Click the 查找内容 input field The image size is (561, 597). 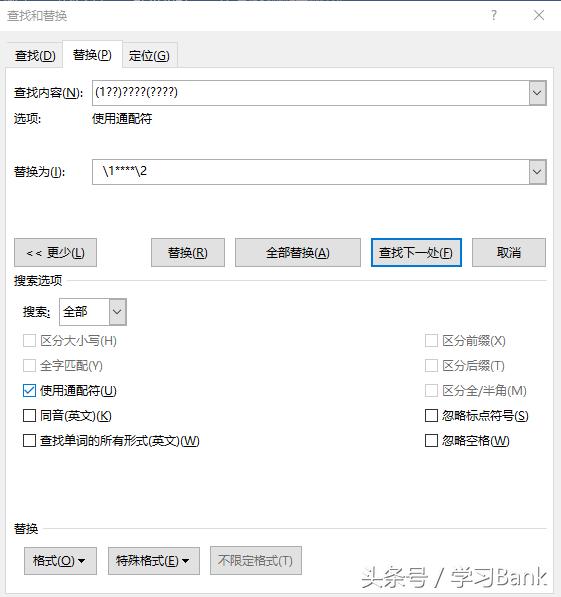(x=310, y=93)
